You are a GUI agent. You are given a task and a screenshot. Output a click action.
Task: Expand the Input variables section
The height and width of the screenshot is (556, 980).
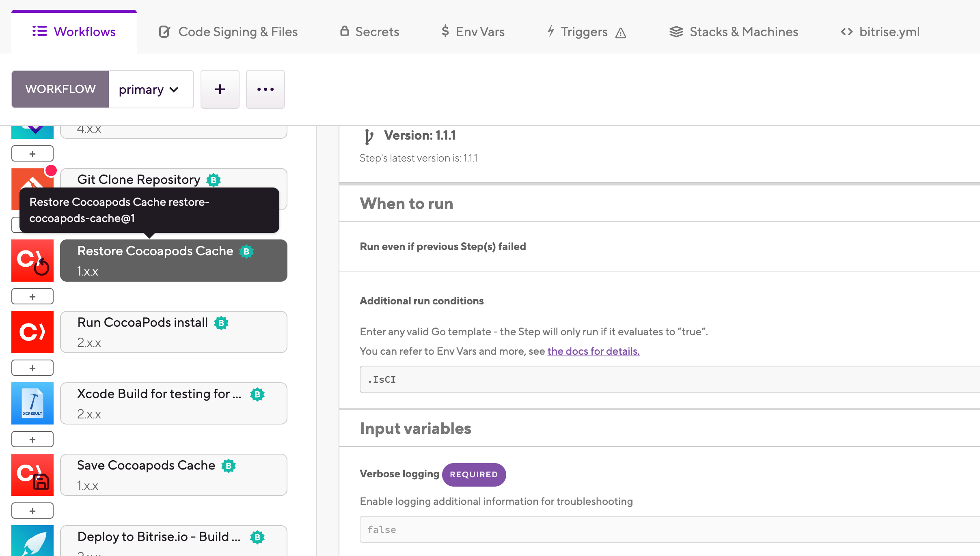point(415,429)
